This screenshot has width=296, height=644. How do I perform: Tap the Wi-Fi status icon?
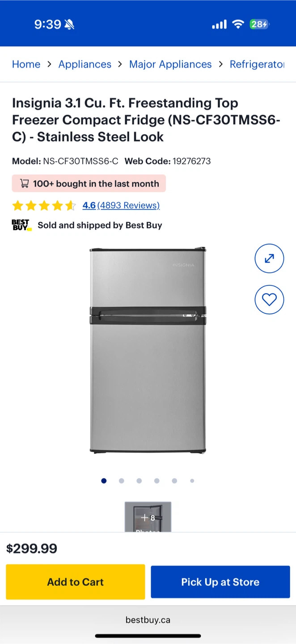pos(238,24)
